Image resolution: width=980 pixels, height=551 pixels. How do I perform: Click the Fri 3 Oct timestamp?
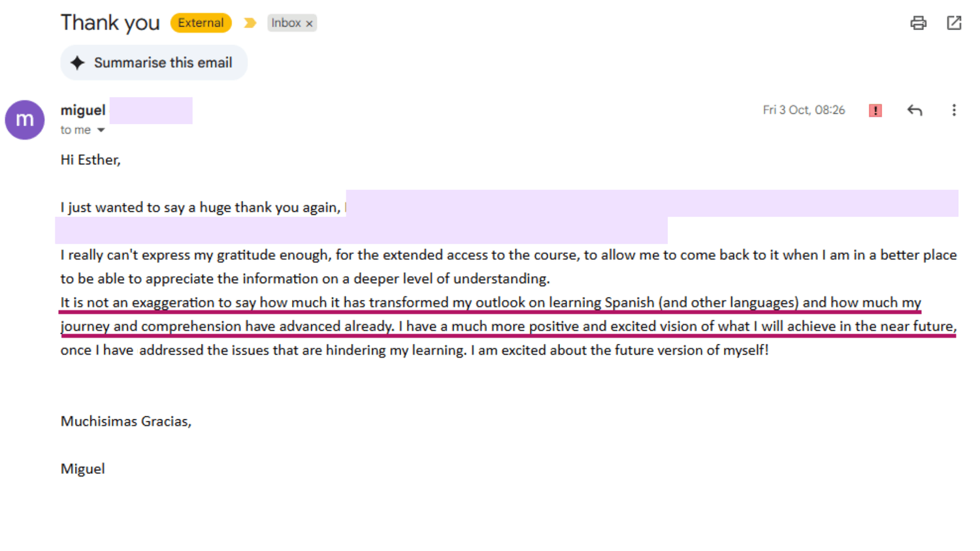click(x=804, y=110)
